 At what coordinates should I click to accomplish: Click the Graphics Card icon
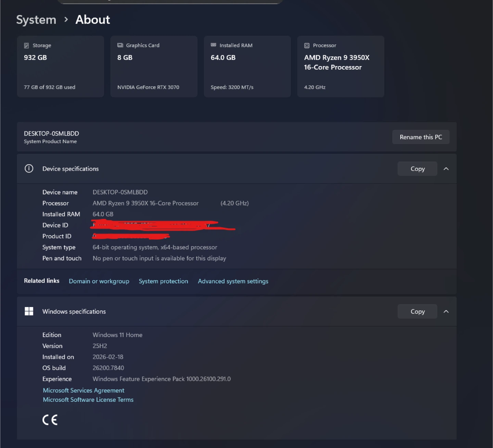point(120,45)
